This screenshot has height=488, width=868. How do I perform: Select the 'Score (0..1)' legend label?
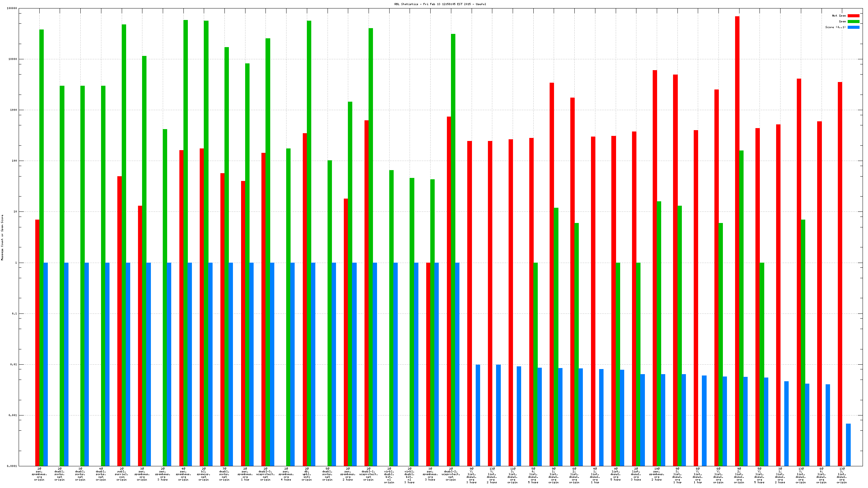(x=835, y=27)
